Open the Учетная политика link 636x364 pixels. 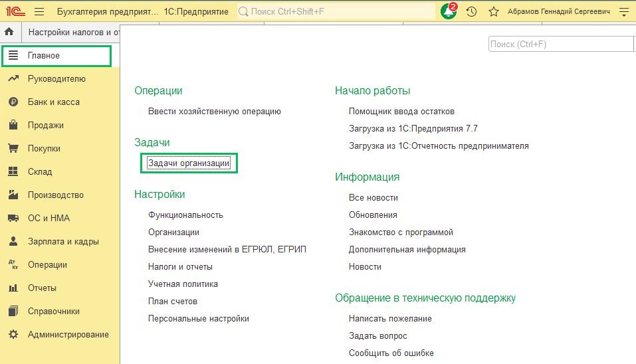183,284
